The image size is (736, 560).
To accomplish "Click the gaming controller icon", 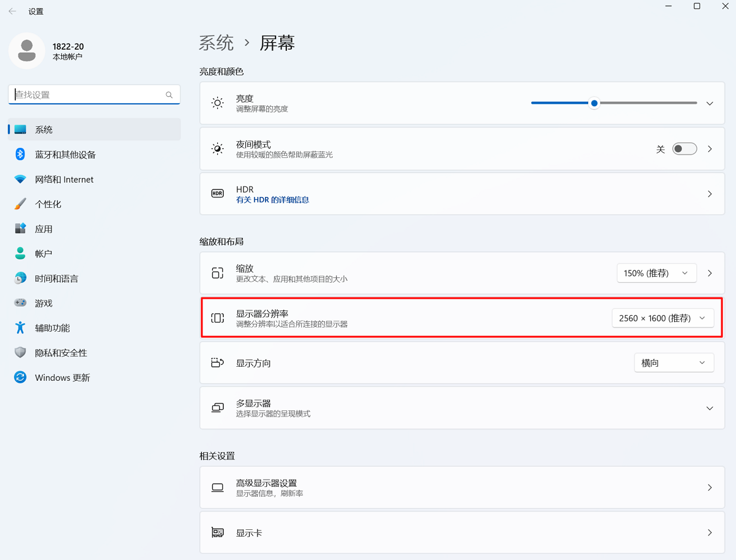I will 20,303.
